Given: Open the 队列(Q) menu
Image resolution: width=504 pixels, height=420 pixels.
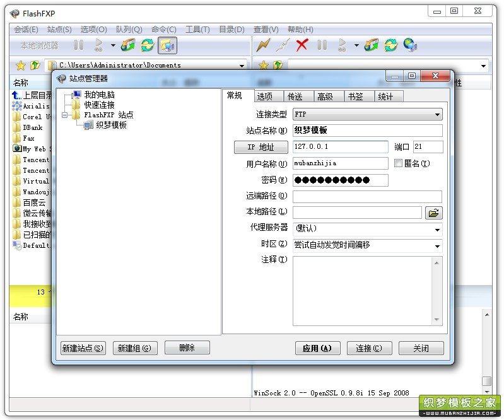Looking at the screenshot, I should (x=129, y=30).
